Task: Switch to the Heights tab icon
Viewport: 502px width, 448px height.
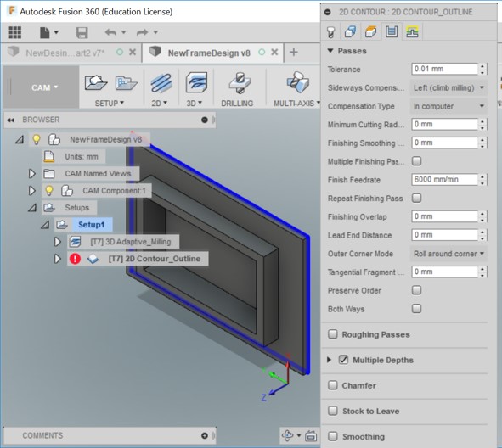Action: (x=370, y=31)
